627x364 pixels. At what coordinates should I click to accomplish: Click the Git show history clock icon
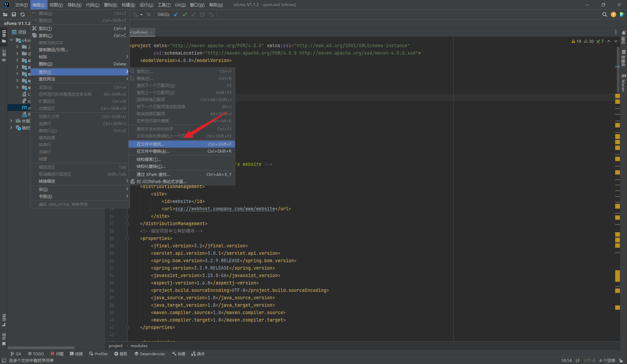pyautogui.click(x=202, y=14)
